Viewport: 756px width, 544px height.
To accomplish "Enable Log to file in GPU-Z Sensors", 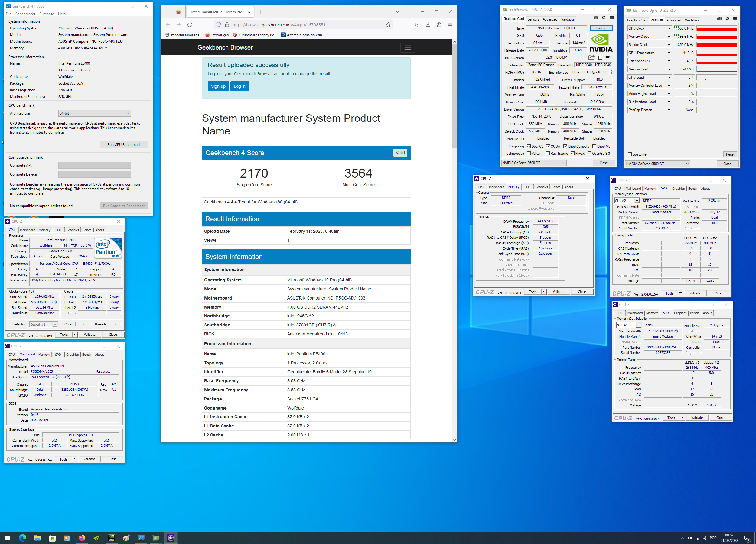I will [x=630, y=154].
